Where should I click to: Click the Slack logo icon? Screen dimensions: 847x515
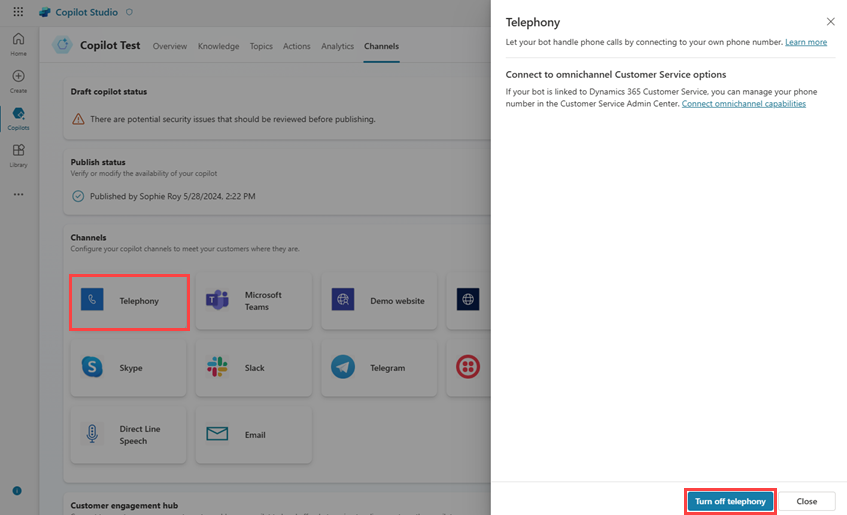(x=217, y=367)
